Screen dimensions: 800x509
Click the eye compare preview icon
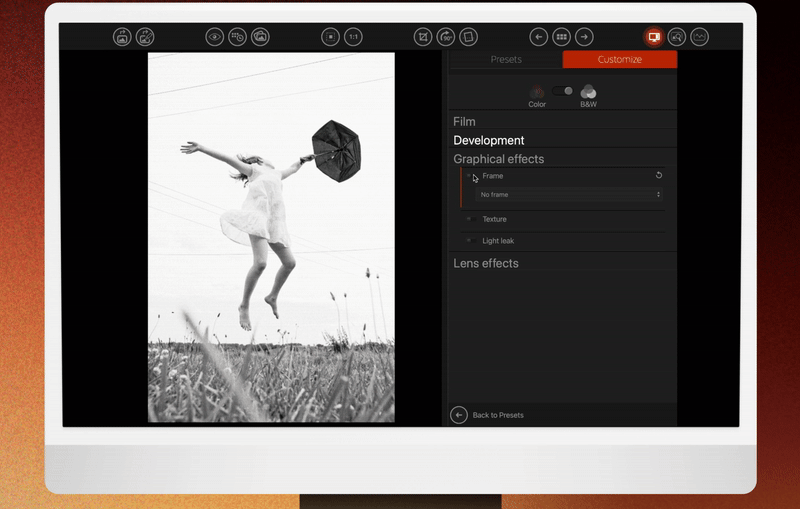215,37
